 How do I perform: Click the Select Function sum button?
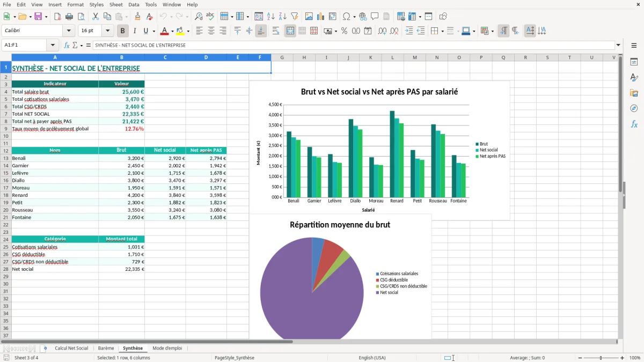click(75, 45)
